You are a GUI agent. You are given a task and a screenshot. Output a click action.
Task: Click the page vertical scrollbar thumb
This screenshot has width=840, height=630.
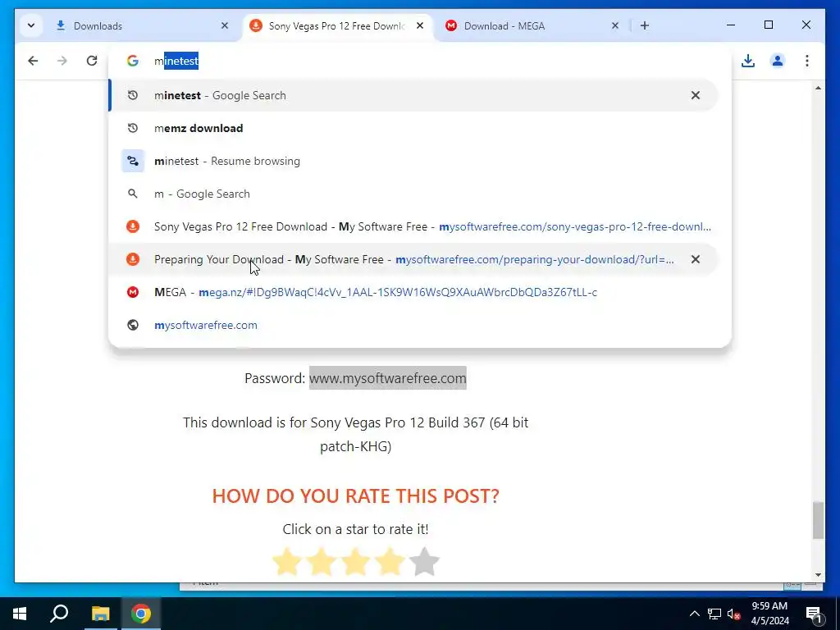(x=818, y=520)
